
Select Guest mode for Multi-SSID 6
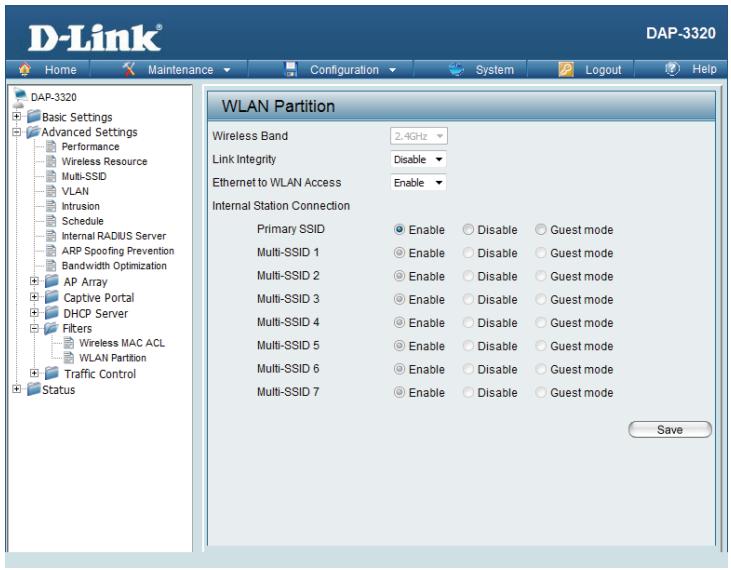pyautogui.click(x=541, y=369)
